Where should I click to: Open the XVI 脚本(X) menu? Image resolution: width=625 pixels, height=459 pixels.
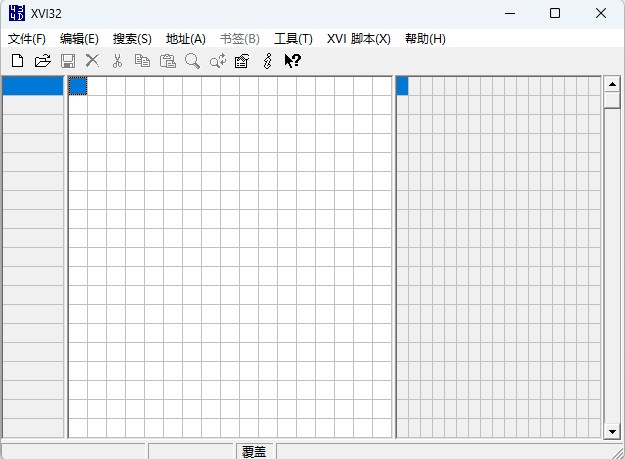[358, 38]
